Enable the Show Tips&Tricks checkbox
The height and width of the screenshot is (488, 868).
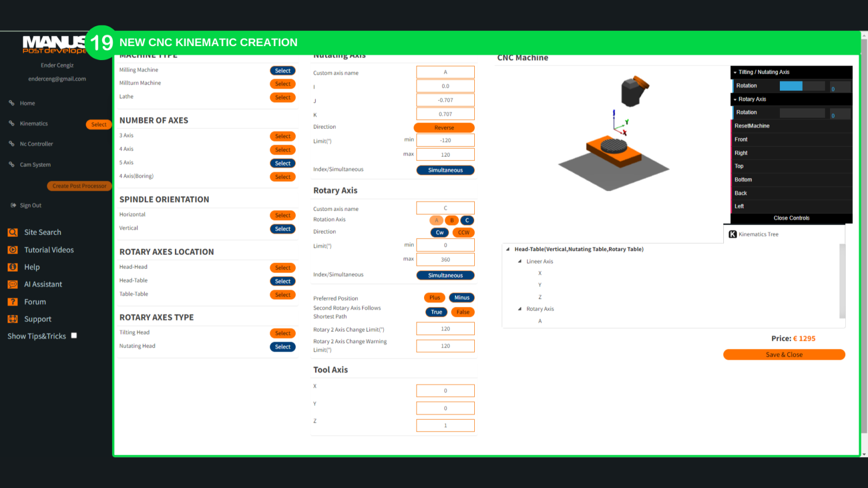(74, 336)
